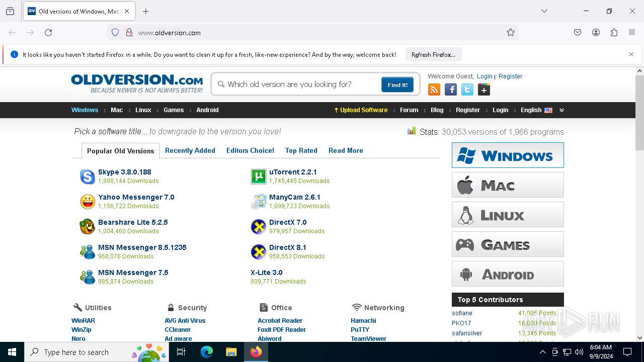Screen dimensions: 644x362
Task: Click the Mac platform banner button
Action: 508,185
